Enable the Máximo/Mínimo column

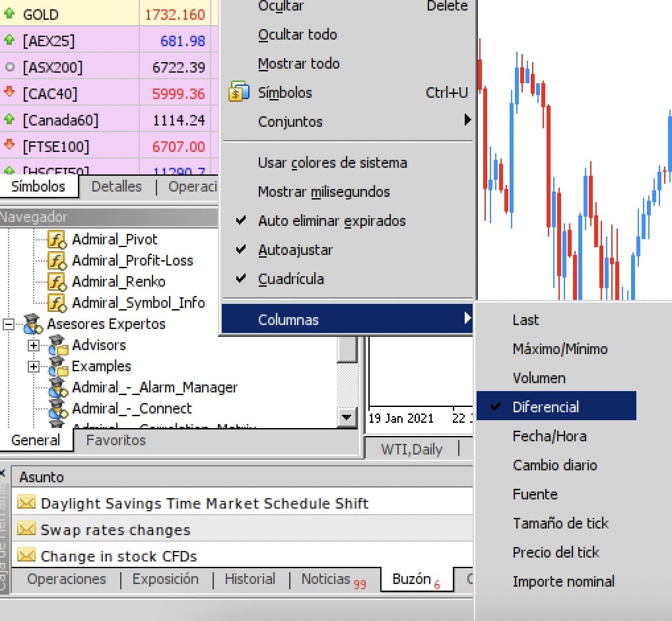tap(556, 349)
